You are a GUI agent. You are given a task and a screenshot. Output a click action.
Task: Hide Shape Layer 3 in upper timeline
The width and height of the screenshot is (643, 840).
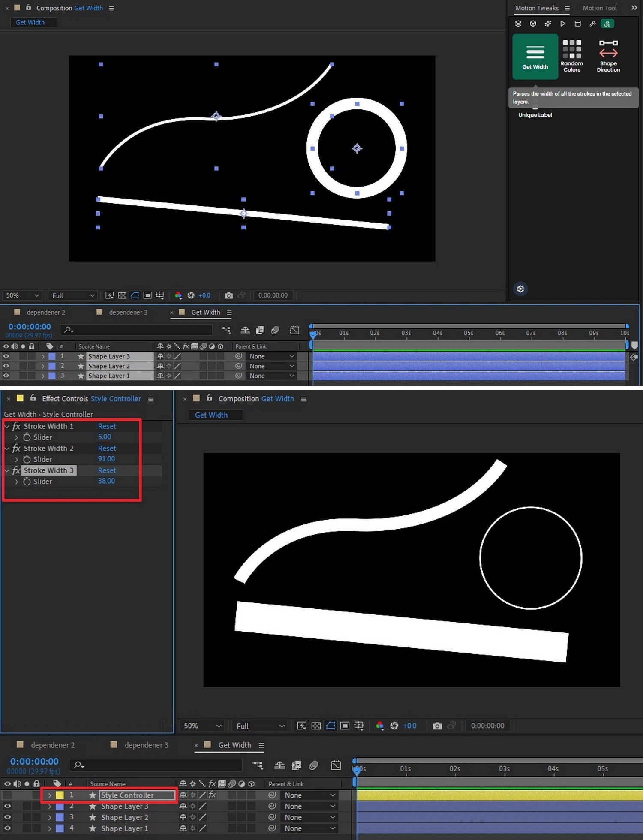click(x=6, y=356)
